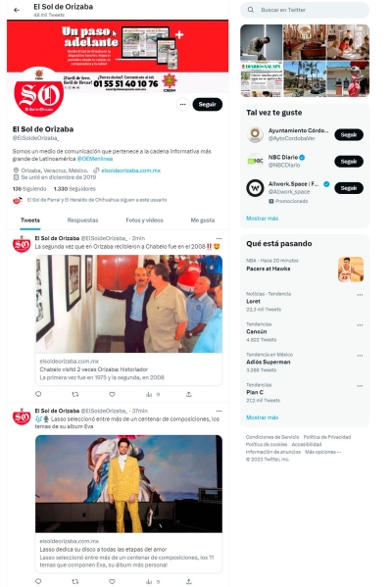Open more options for the Cancún trend

[360, 325]
